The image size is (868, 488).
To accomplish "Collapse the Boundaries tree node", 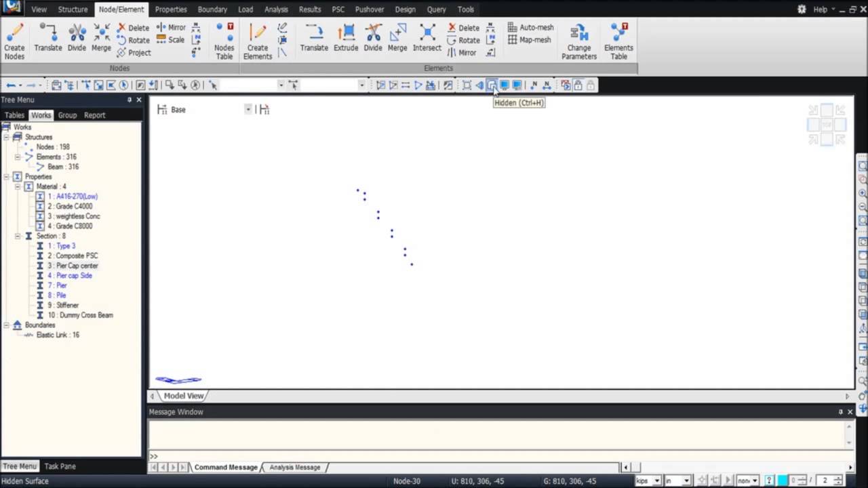I will pyautogui.click(x=6, y=325).
